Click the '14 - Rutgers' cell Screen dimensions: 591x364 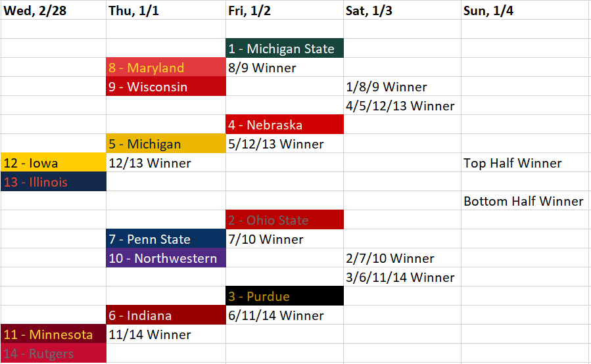pos(53,353)
